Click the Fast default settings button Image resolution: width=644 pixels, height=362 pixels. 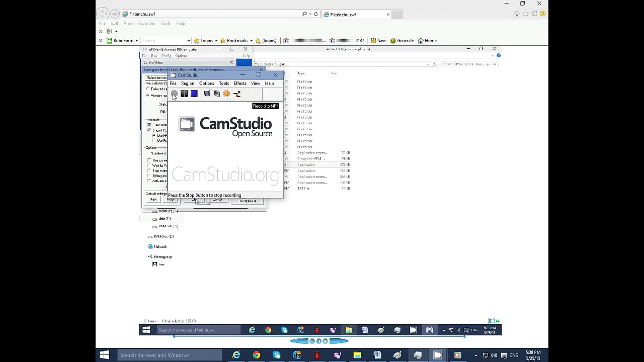pyautogui.click(x=153, y=200)
